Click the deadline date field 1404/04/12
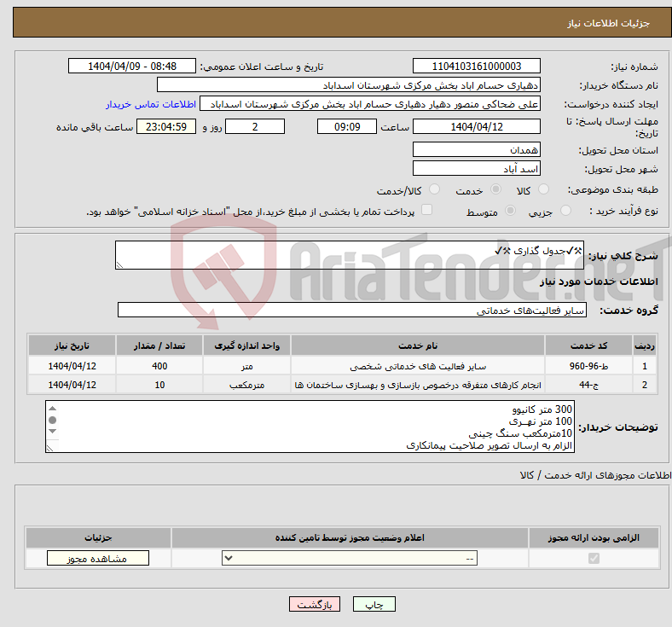 coord(476,126)
